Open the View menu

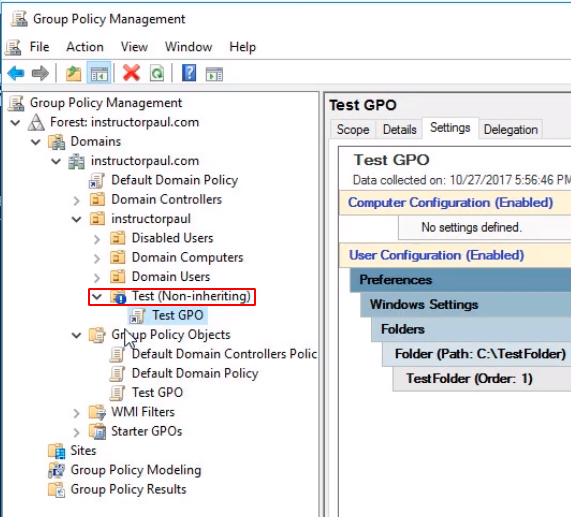pyautogui.click(x=134, y=47)
